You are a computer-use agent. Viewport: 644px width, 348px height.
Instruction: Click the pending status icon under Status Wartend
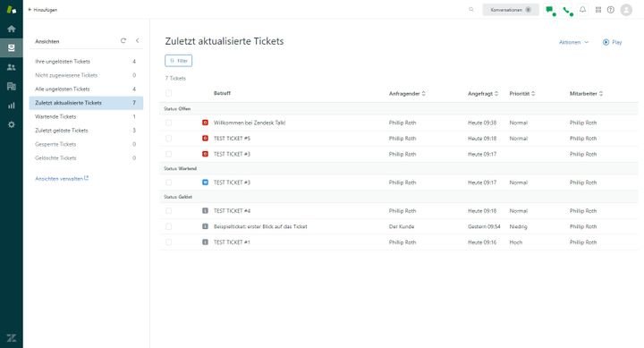205,182
